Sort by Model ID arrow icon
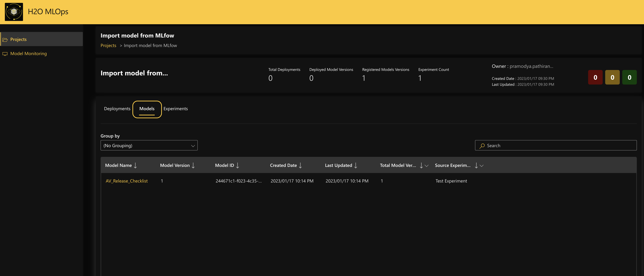644x276 pixels. click(238, 165)
